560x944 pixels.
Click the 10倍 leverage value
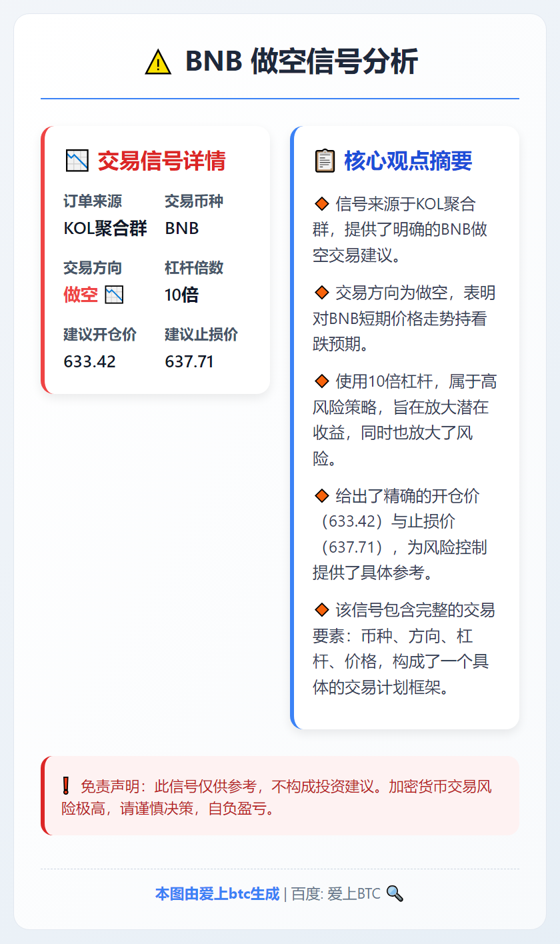pyautogui.click(x=181, y=295)
